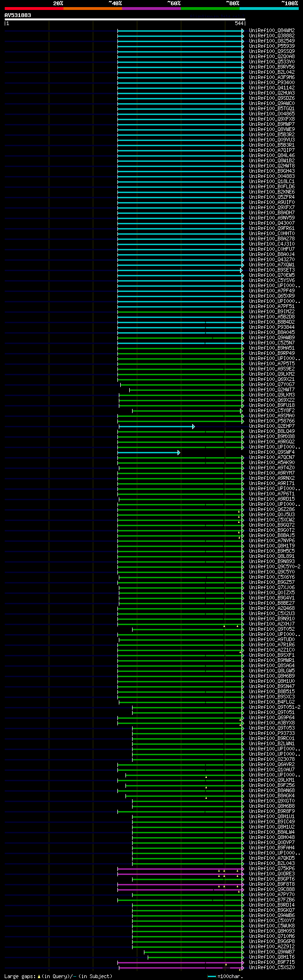Select the UniRef100_B9GH43 label
Screen dimensions: 303x980
(272, 171)
